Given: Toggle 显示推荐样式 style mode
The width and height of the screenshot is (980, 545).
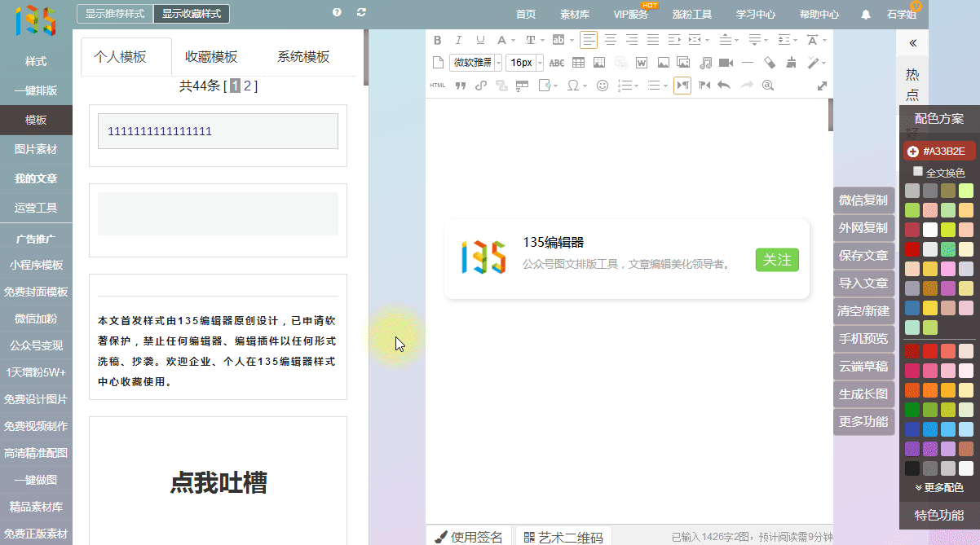Looking at the screenshot, I should coord(116,14).
